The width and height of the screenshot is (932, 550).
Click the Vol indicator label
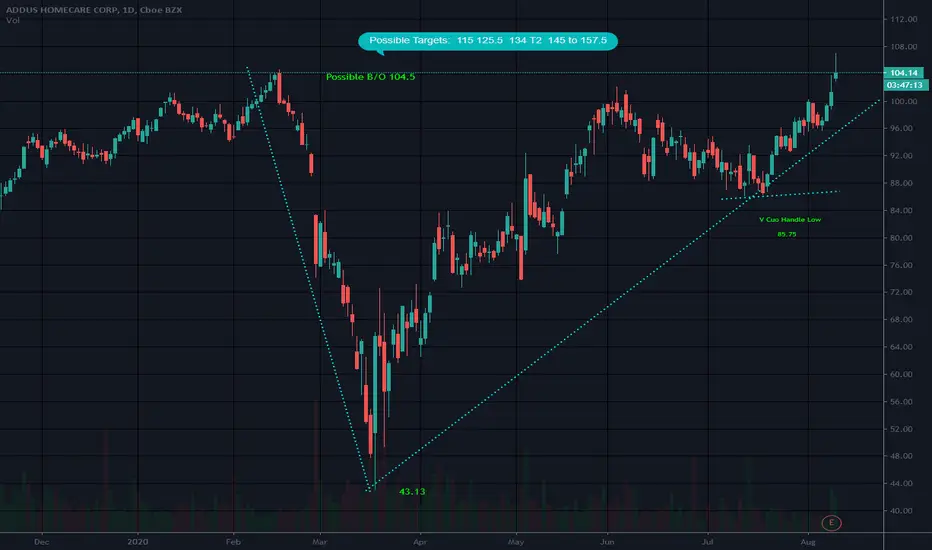coord(10,21)
